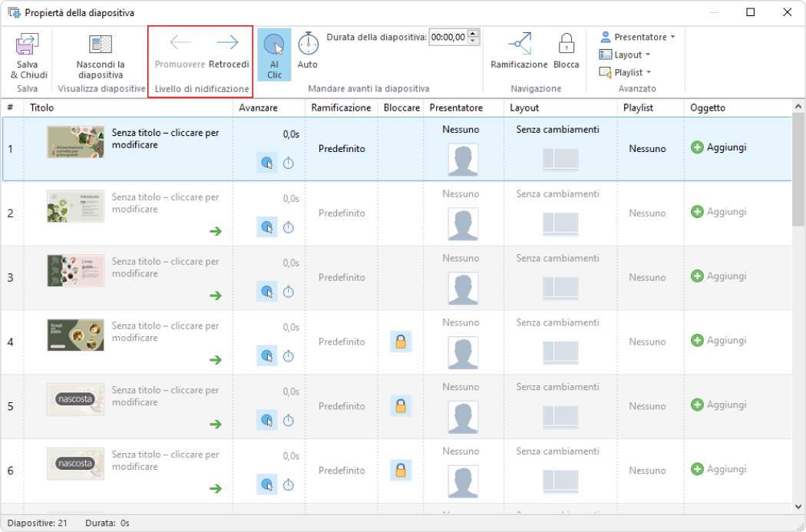Click the thumbnail of slide 2

click(x=74, y=206)
